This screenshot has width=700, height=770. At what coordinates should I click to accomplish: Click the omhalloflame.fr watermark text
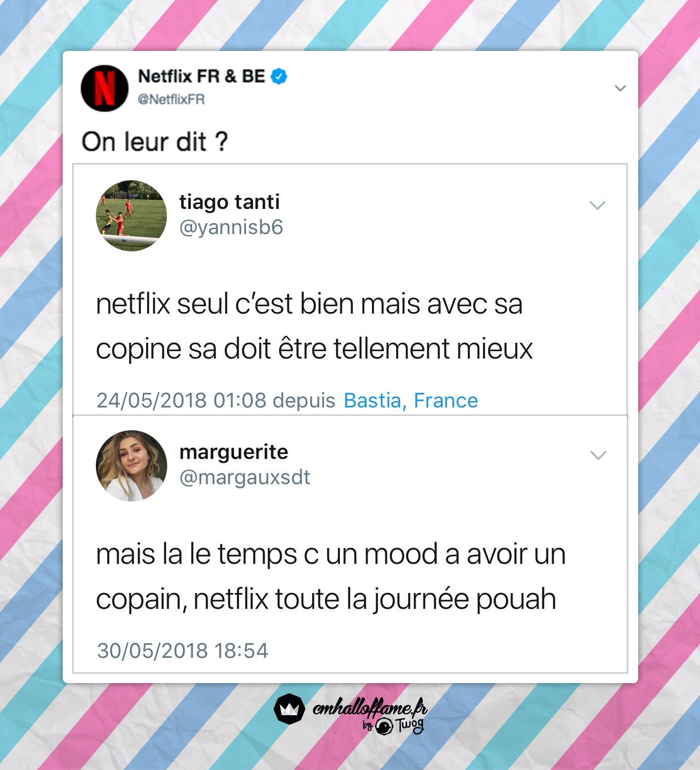370,708
